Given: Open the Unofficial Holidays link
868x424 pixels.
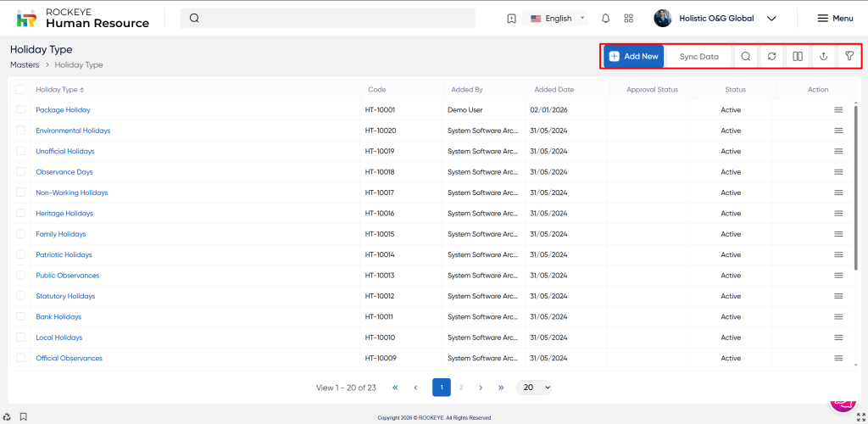Looking at the screenshot, I should coord(65,152).
